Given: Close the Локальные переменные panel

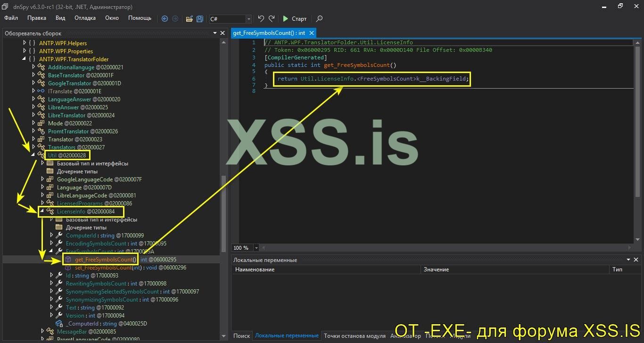Looking at the screenshot, I should [636, 260].
